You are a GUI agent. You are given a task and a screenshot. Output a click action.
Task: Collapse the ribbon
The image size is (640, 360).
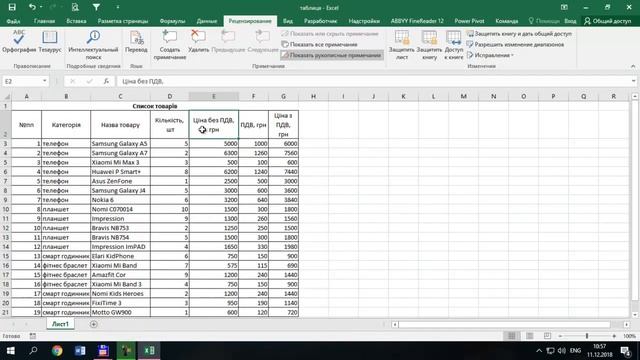coord(633,66)
